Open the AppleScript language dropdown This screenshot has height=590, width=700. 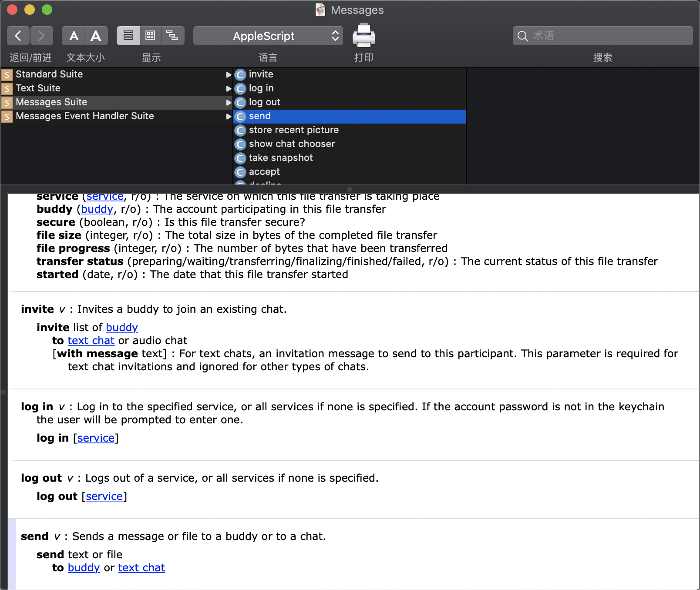coord(268,36)
